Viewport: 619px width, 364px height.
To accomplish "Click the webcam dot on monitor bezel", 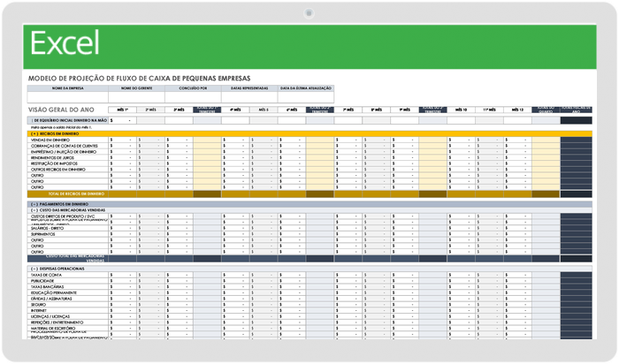I will [309, 13].
